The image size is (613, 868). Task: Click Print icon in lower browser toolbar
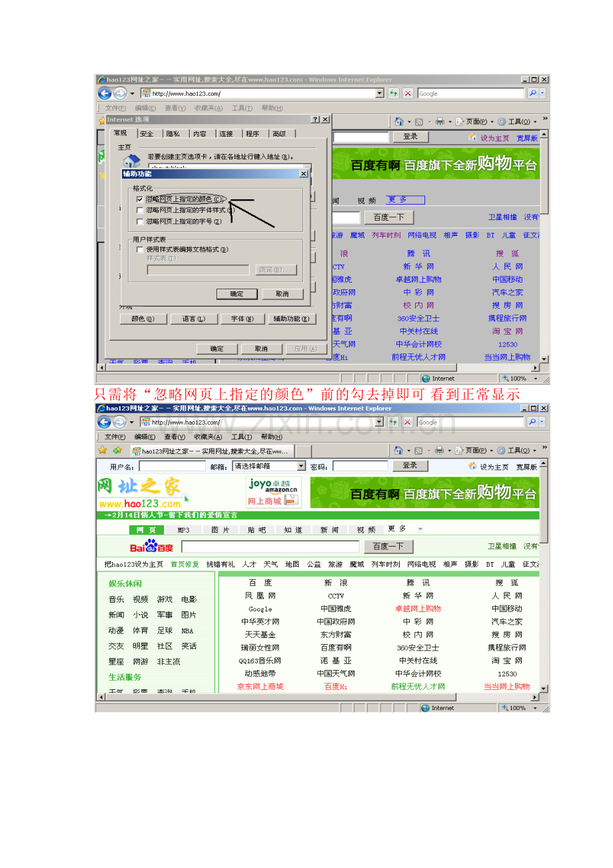click(x=440, y=451)
